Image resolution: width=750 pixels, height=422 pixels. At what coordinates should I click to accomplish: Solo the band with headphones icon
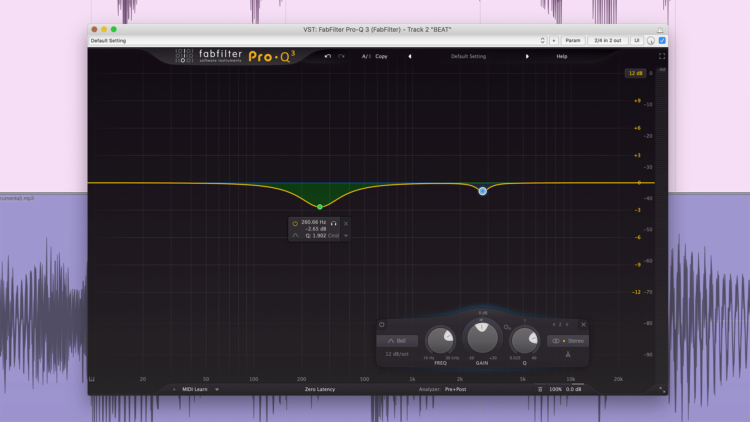click(333, 223)
